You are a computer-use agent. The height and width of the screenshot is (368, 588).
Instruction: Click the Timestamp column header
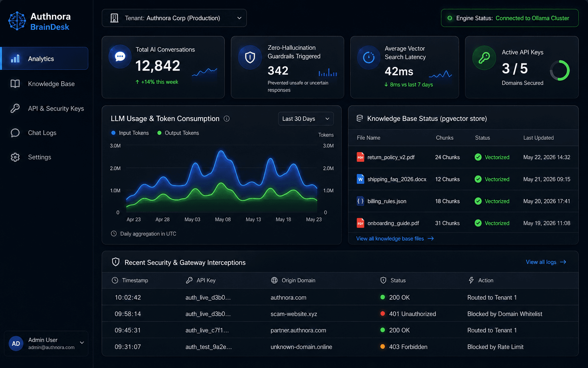coord(135,280)
